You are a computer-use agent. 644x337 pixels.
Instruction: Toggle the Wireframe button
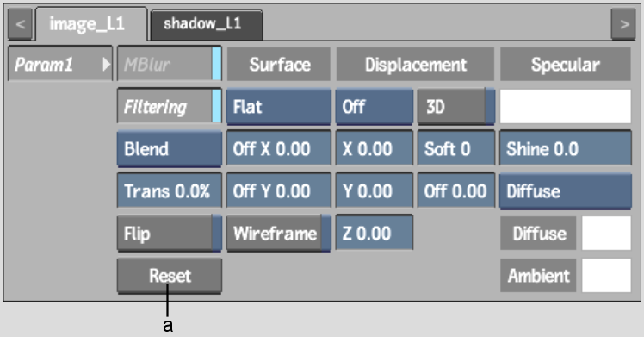click(x=278, y=234)
